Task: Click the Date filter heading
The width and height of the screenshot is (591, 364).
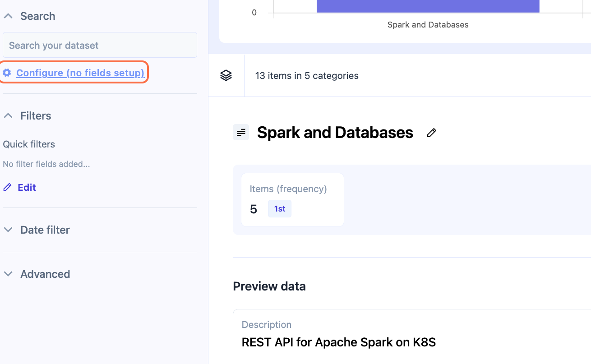Action: coord(45,230)
